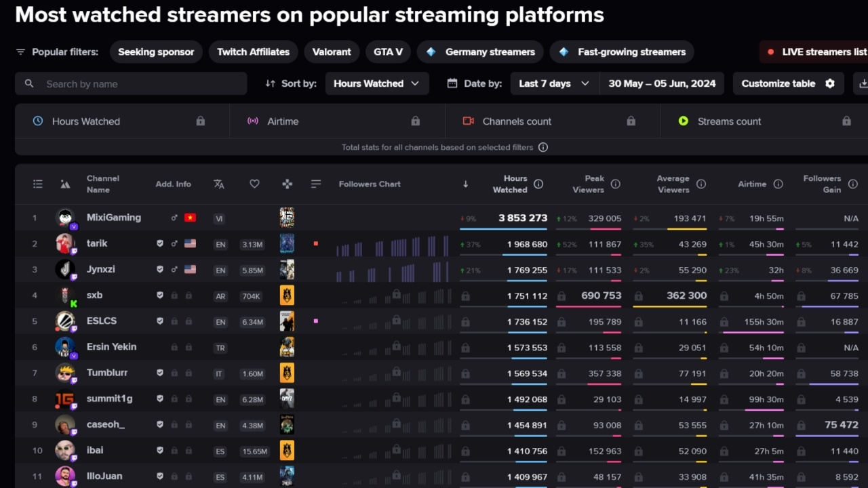Viewport: 868px width, 488px height.
Task: Open caseoh_ channel page
Action: [106, 424]
